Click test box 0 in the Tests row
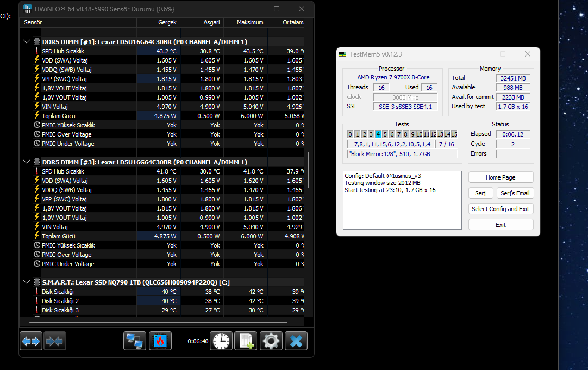 tap(351, 134)
